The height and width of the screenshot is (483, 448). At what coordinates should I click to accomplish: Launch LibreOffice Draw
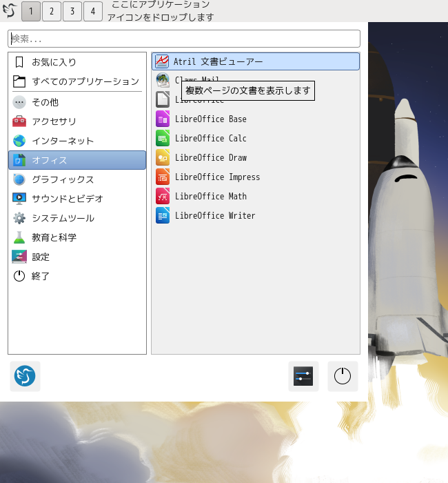click(x=256, y=158)
